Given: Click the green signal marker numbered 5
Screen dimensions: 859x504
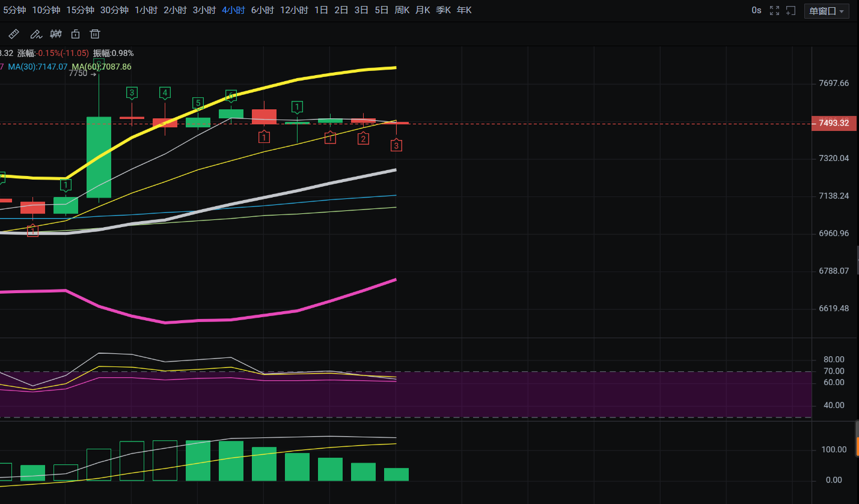Looking at the screenshot, I should pos(198,103).
